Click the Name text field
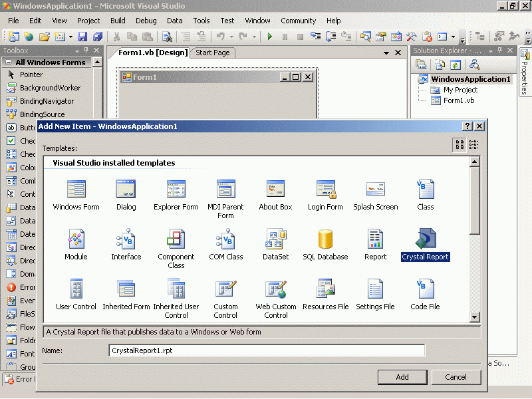The image size is (532, 399). pos(266,350)
